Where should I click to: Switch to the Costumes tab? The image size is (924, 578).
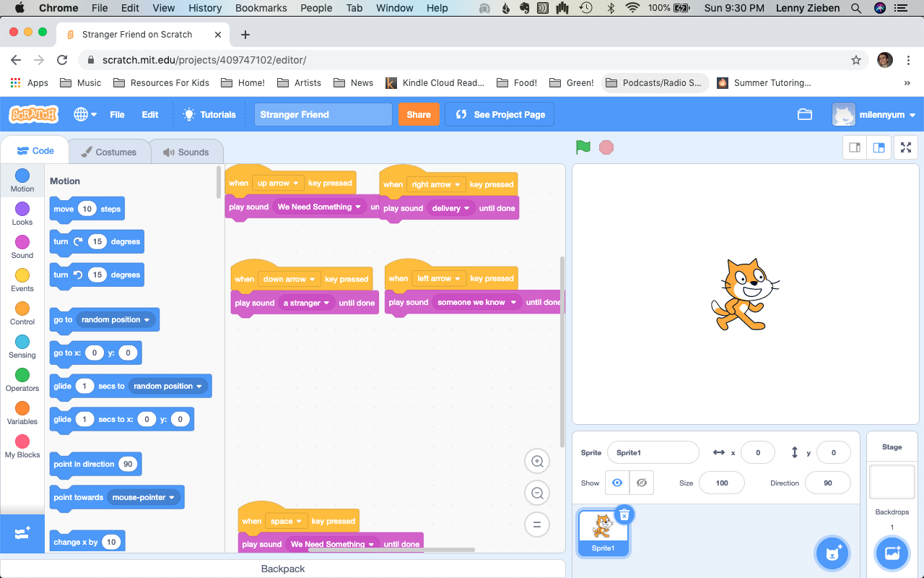pyautogui.click(x=109, y=152)
